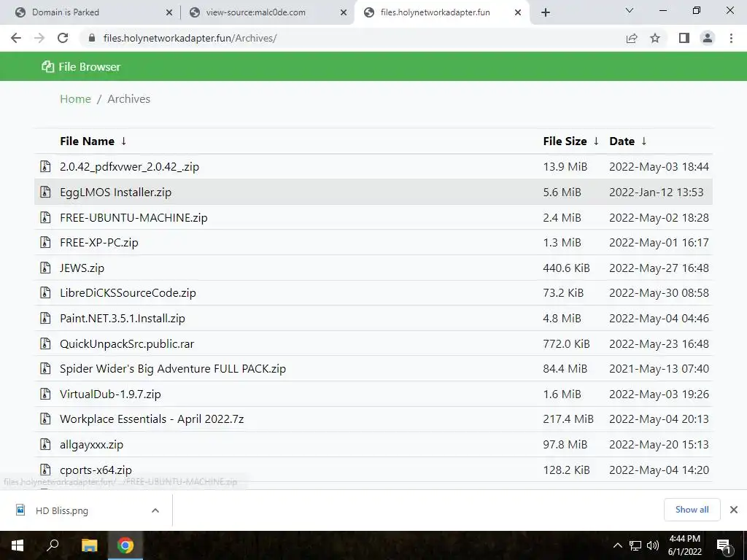Image resolution: width=747 pixels, height=560 pixels.
Task: Open a new browser tab
Action: 546,13
